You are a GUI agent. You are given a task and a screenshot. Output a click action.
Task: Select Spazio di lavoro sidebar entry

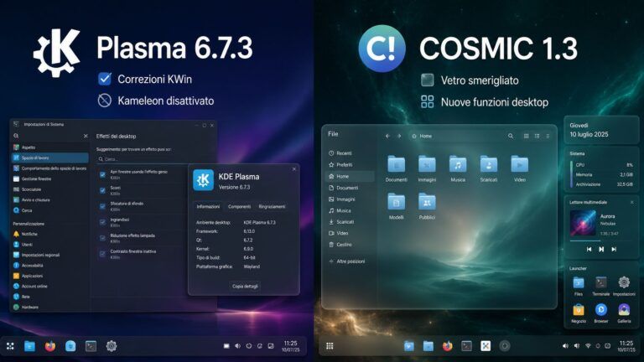pos(49,158)
